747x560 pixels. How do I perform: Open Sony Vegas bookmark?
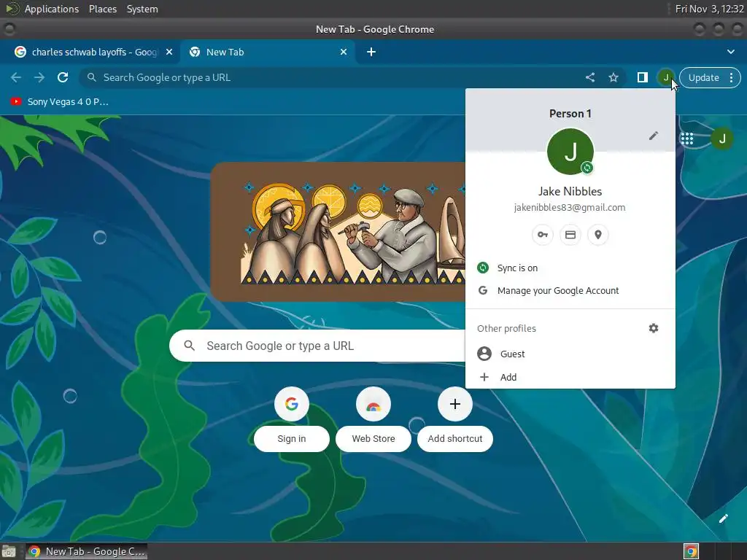tap(60, 101)
